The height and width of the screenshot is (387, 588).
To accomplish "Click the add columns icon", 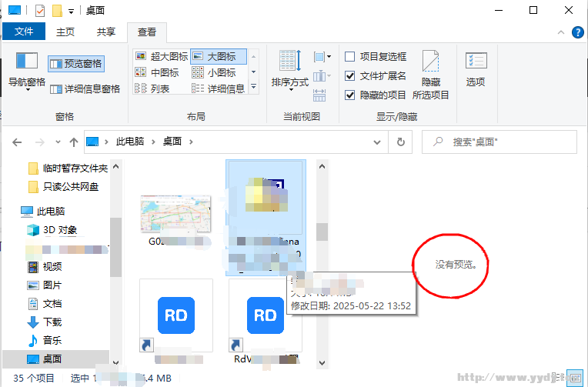I will 322,76.
